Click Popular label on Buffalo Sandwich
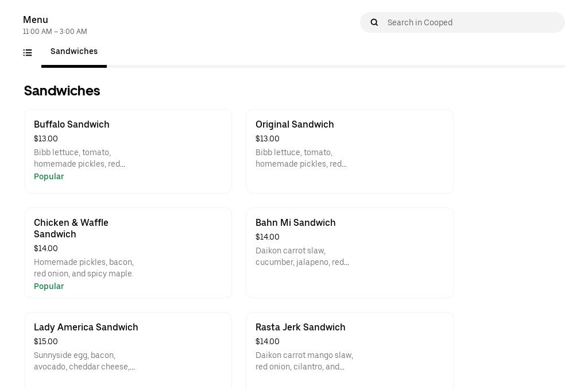Screen dimensions: 588x389 click(49, 177)
